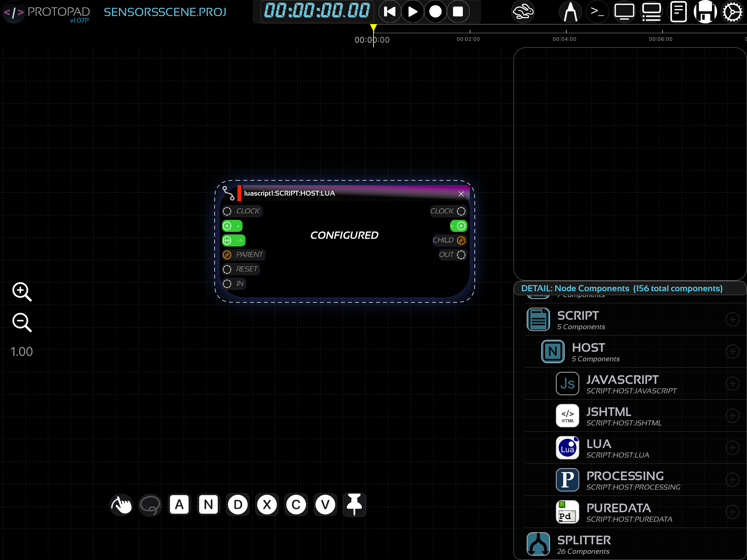Open the terminal console icon
Image resolution: width=747 pixels, height=560 pixels.
597,12
